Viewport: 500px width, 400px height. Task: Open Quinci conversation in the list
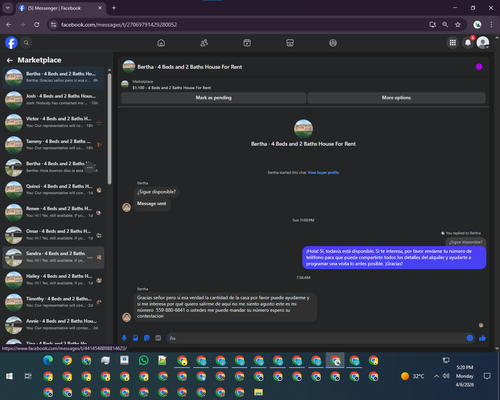[53, 189]
